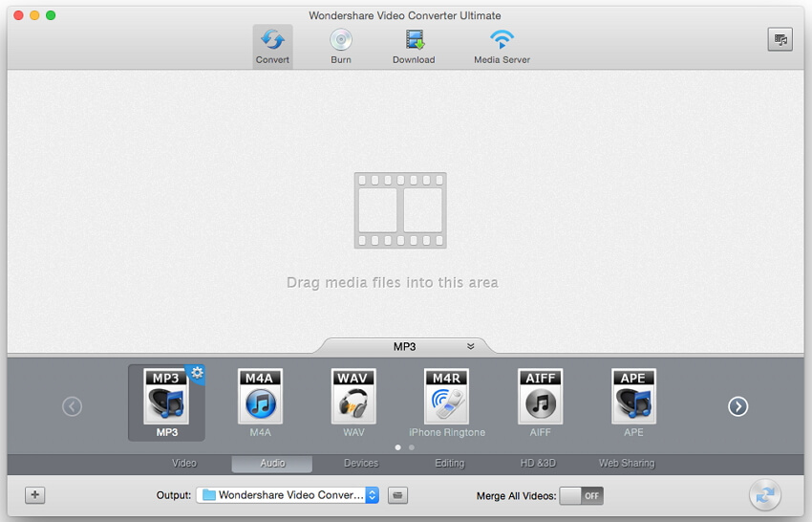Open the Web Sharing tab

click(627, 463)
